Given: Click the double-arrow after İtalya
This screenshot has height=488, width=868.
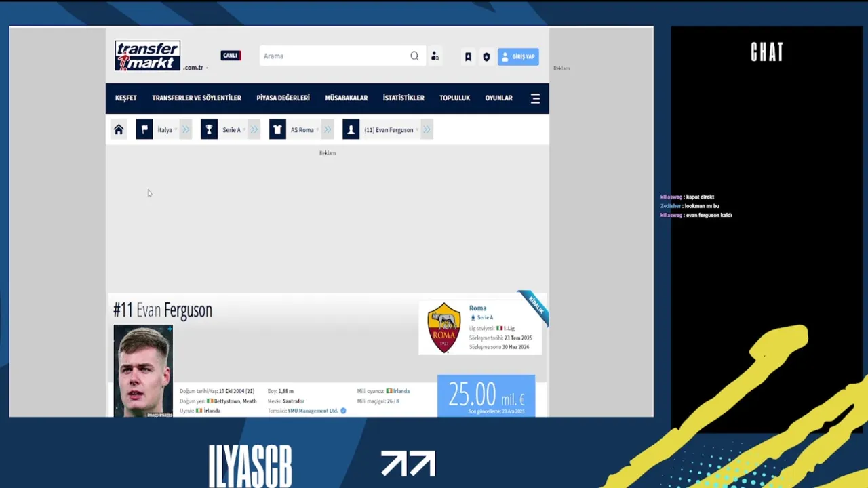Looking at the screenshot, I should (186, 129).
